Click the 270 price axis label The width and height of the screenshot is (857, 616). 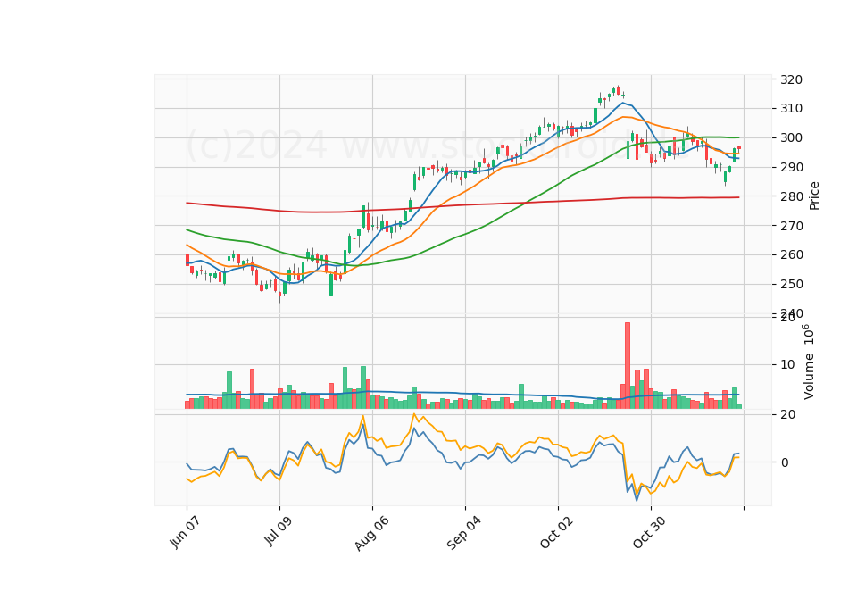click(x=792, y=226)
